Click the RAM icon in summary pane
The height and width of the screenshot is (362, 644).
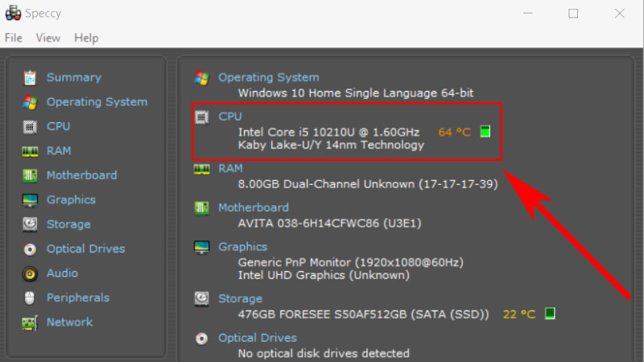201,169
